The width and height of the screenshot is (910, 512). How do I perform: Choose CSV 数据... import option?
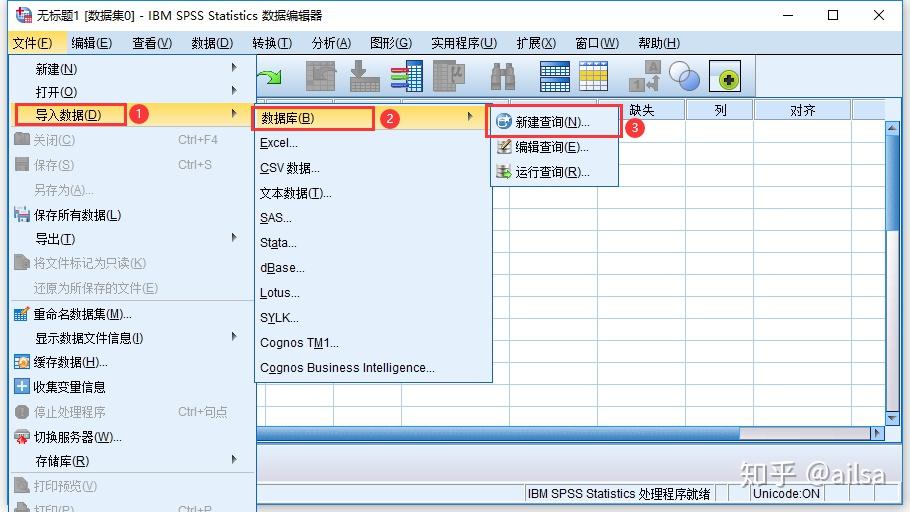click(373, 168)
